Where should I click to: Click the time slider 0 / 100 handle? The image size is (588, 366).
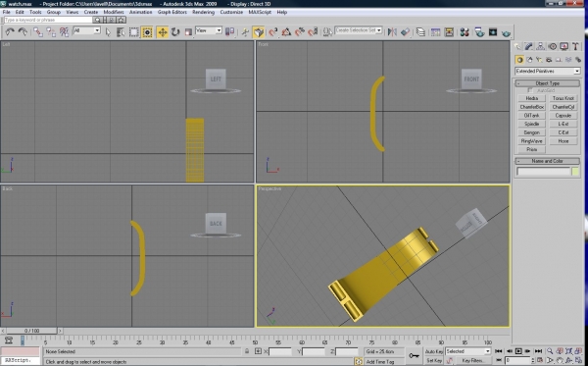coord(31,331)
